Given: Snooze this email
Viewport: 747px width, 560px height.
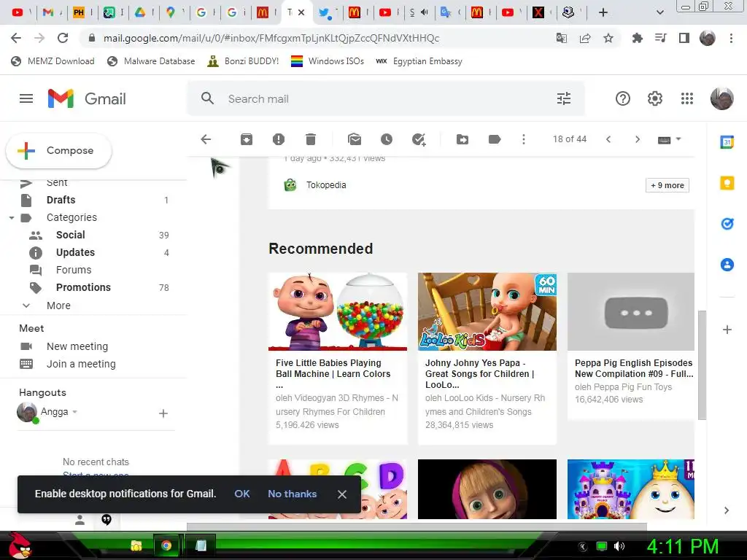Looking at the screenshot, I should click(x=387, y=139).
